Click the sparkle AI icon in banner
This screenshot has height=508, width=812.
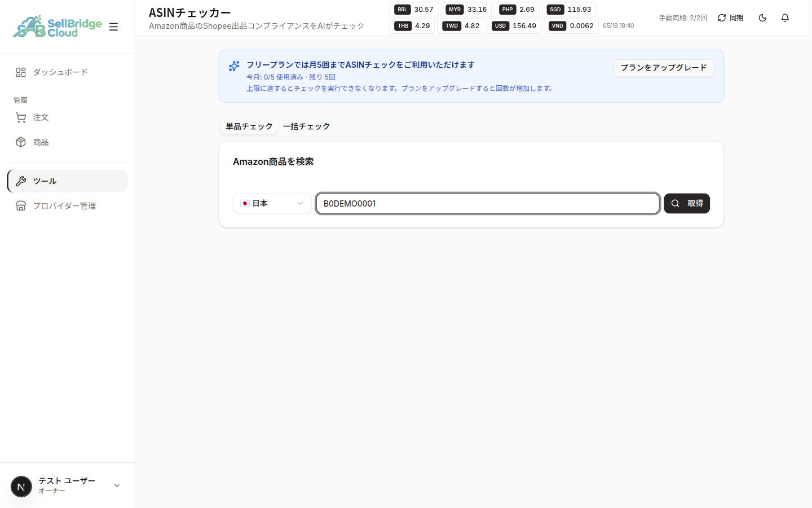point(234,66)
